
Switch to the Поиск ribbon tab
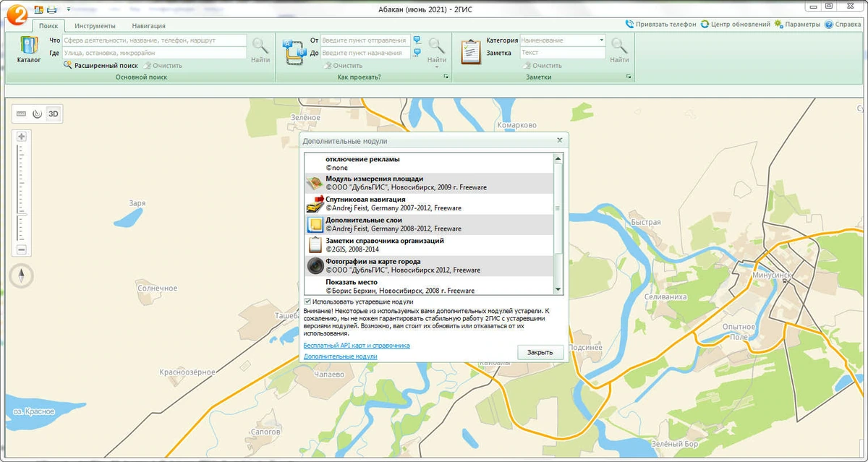(48, 25)
